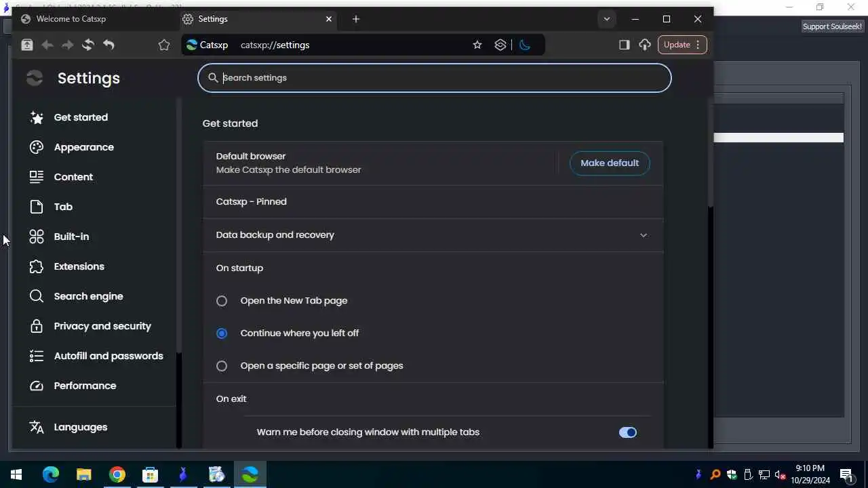Viewport: 868px width, 488px height.
Task: Click the Appearance palette icon
Action: [x=37, y=147]
